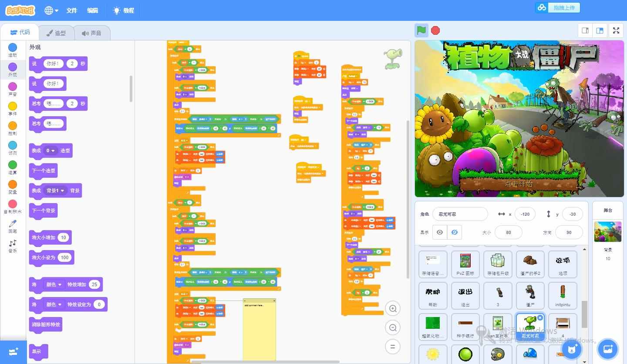This screenshot has width=627, height=364.
Task: Click the 显示 block in palette
Action: pos(38,351)
